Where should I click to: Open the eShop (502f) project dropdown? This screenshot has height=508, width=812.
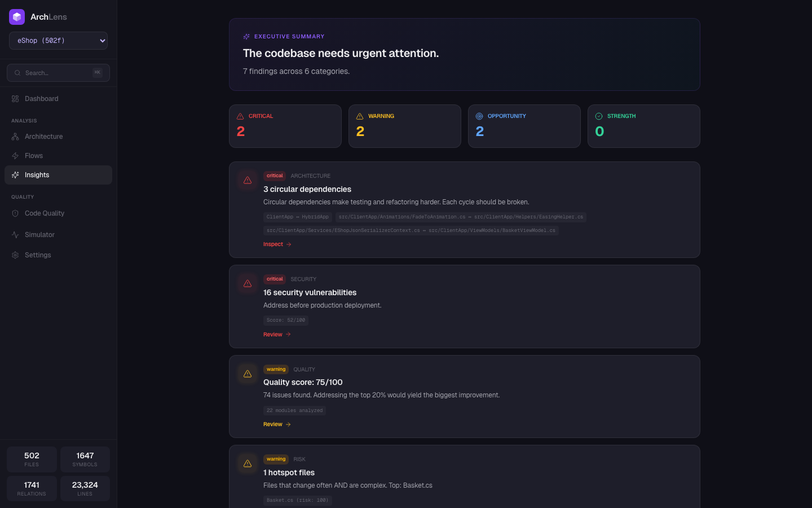coord(58,41)
